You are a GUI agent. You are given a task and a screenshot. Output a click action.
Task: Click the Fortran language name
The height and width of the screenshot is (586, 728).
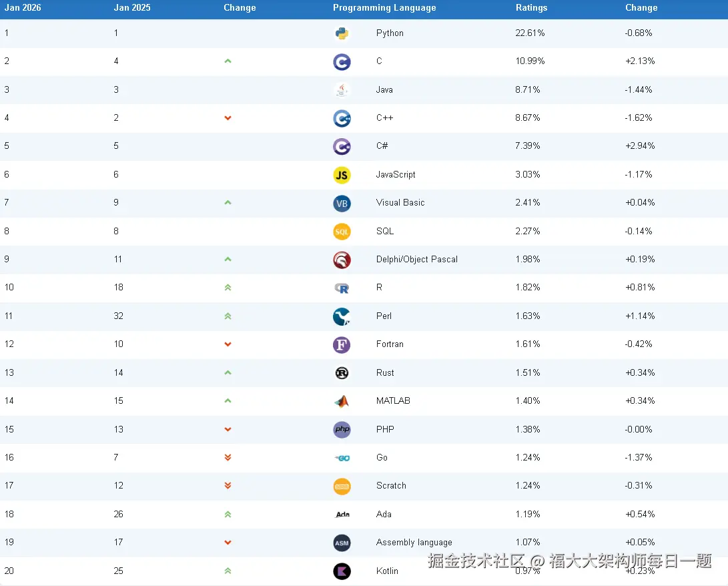pos(390,344)
